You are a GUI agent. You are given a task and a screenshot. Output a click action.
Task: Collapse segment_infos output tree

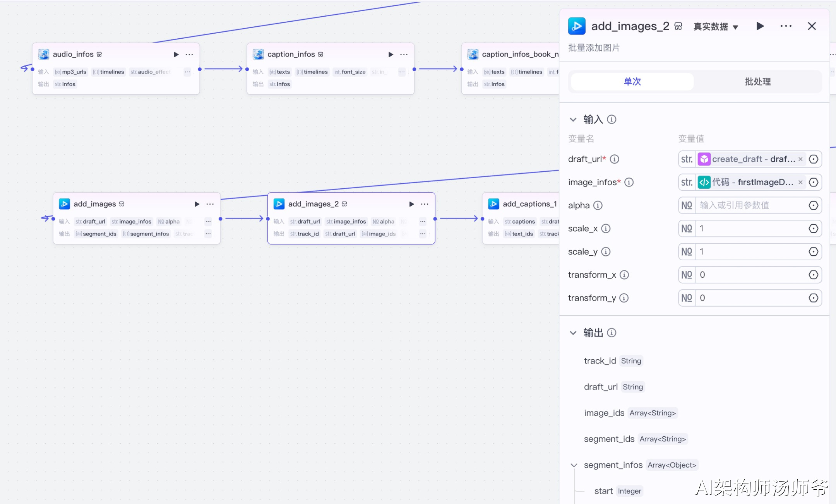click(x=574, y=465)
